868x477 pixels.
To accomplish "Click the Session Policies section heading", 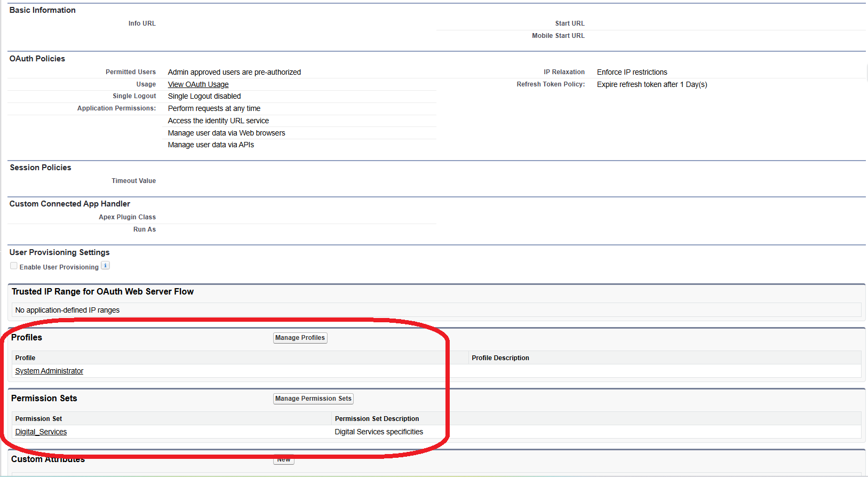I will (41, 168).
